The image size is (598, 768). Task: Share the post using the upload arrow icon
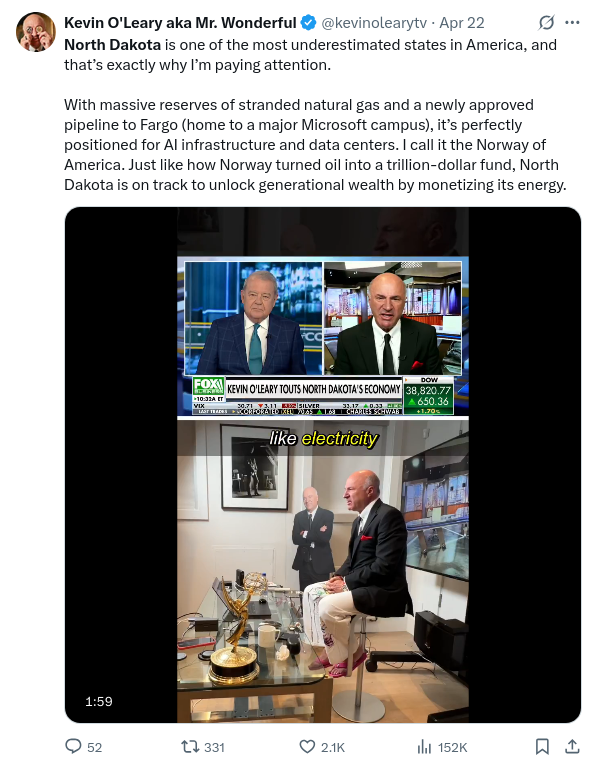coord(572,746)
